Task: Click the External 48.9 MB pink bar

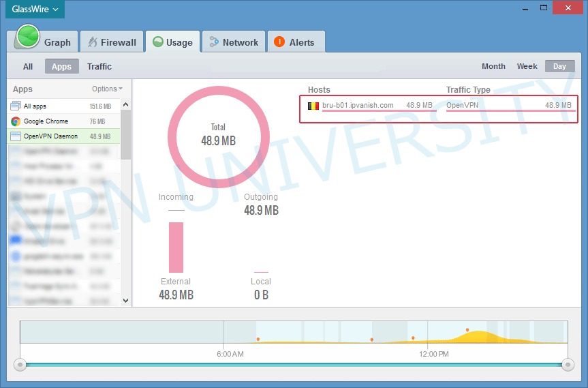Action: pos(176,248)
